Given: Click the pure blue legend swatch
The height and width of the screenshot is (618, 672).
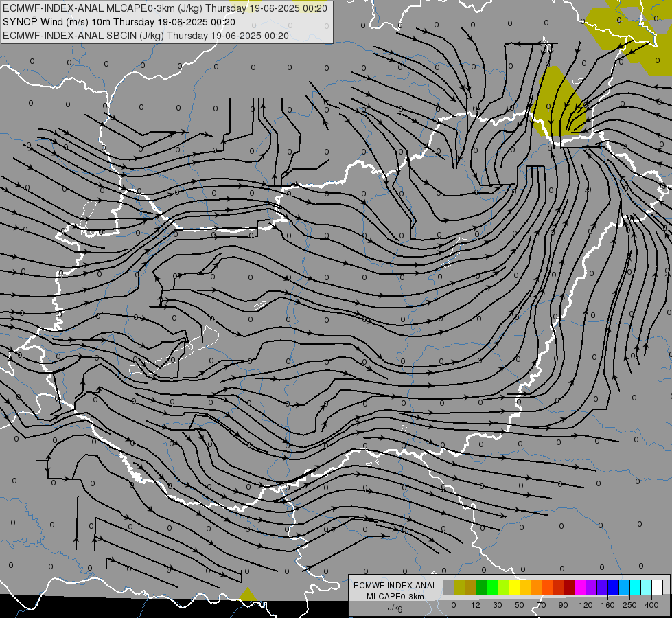Looking at the screenshot, I should pos(613,588).
